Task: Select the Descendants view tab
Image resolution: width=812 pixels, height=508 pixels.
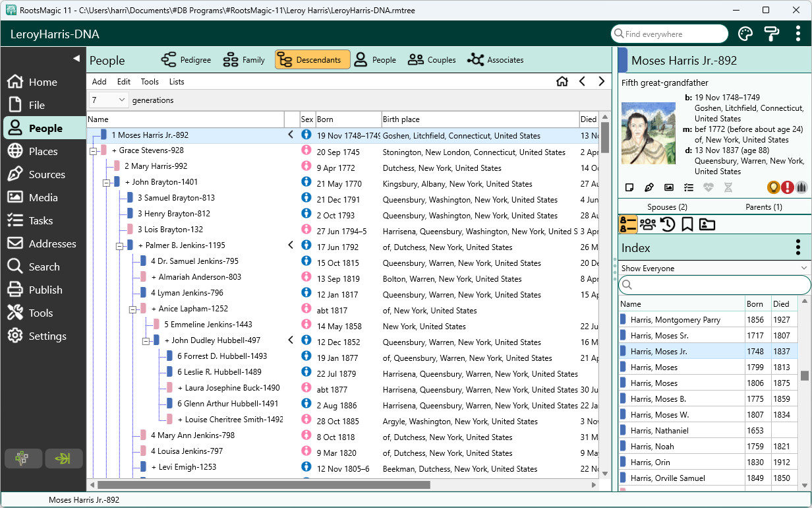Action: click(x=312, y=60)
